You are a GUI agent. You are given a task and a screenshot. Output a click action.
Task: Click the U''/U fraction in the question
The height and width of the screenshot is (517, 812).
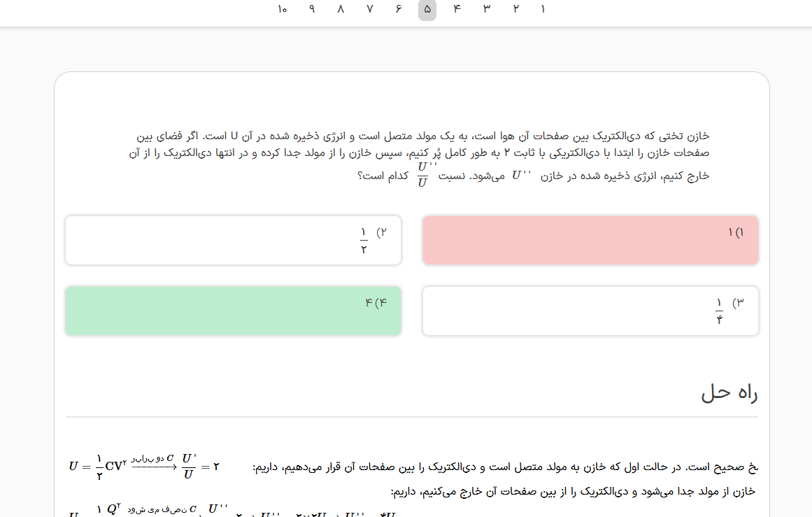(x=422, y=176)
